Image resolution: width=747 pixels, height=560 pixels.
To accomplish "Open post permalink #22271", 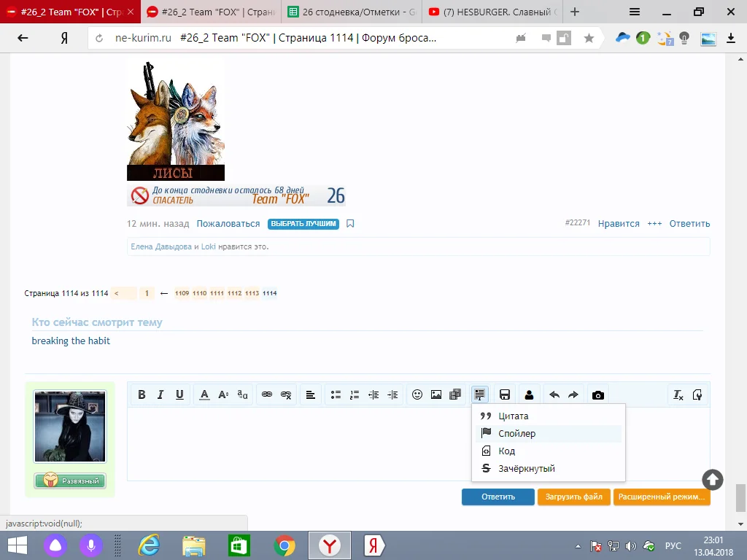I will 578,223.
